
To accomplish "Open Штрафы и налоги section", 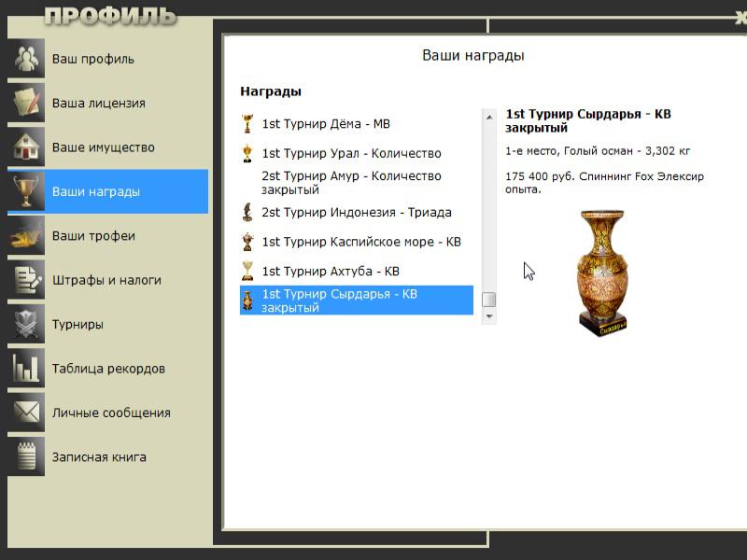I will tap(107, 280).
